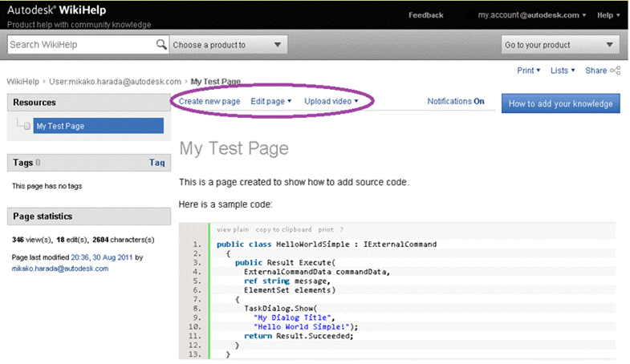This screenshot has height=364, width=630.
Task: Click the Resources panel header
Action: click(x=89, y=103)
